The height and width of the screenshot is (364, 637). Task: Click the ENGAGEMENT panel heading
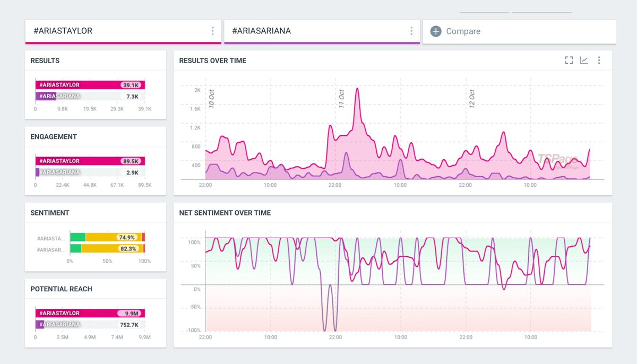[x=54, y=136]
